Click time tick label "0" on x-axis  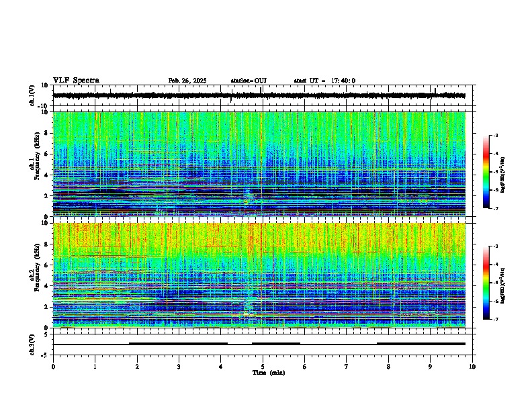[x=53, y=367]
